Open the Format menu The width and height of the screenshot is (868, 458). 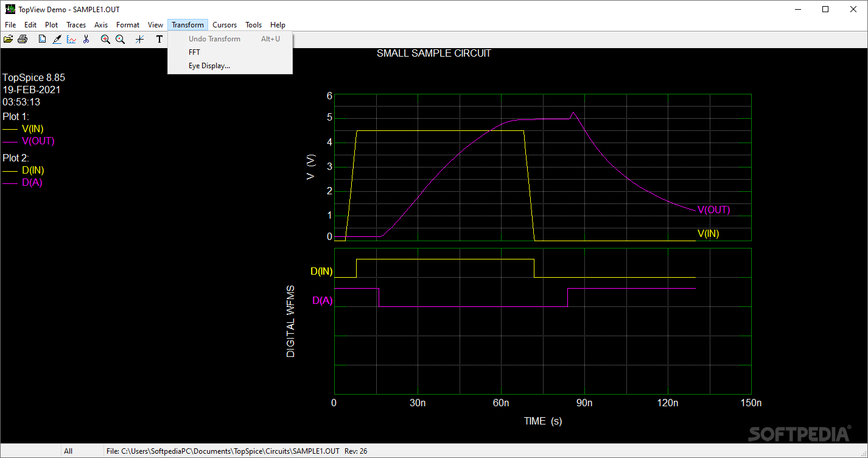point(128,25)
